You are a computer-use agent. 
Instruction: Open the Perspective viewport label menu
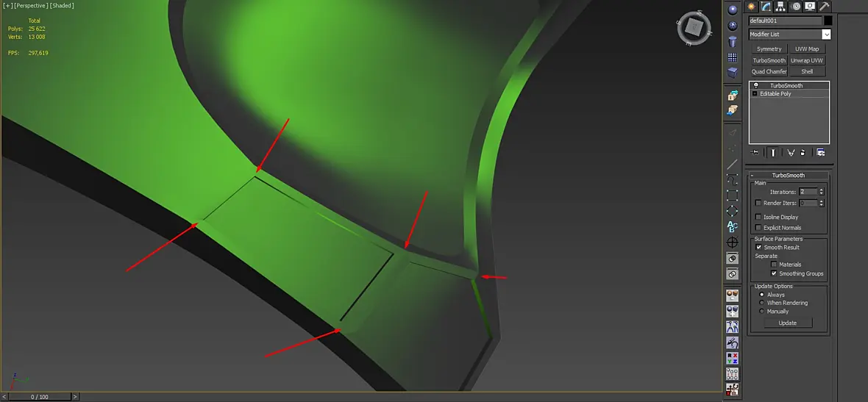[32, 6]
